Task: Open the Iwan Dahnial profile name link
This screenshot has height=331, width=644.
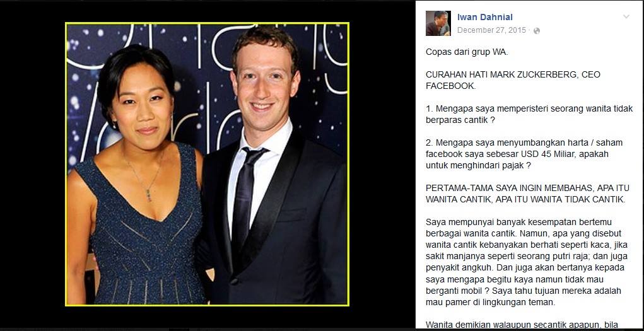Action: [484, 17]
